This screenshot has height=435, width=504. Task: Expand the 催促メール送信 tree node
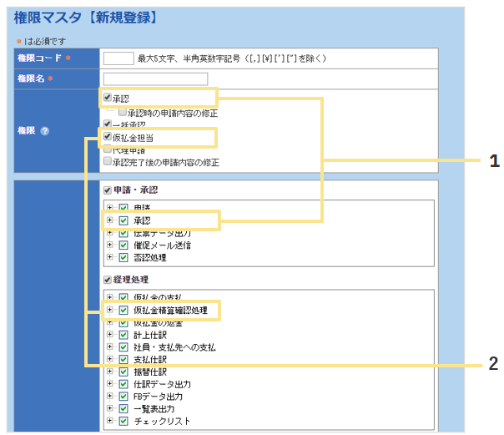(x=109, y=245)
